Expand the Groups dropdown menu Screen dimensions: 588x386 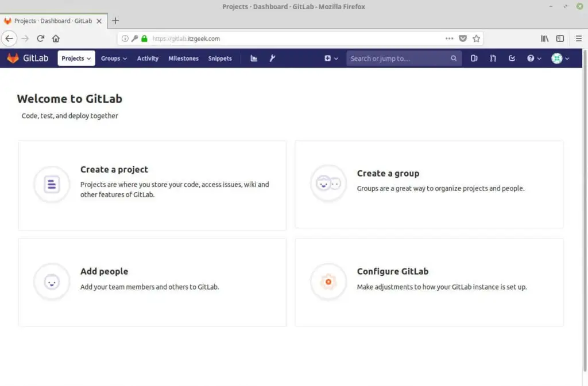[114, 59]
